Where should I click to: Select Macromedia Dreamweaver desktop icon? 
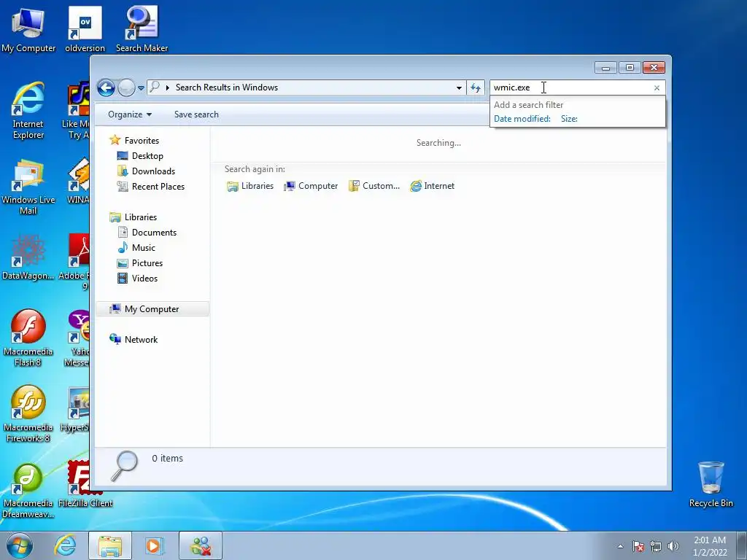[28, 491]
